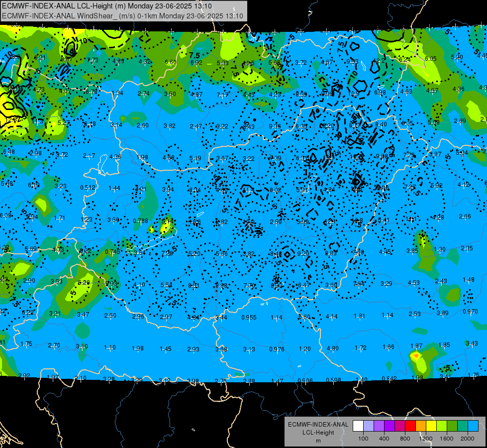487x448 pixels.
Task: Click the legend scale label 800
Action: pyautogui.click(x=405, y=439)
